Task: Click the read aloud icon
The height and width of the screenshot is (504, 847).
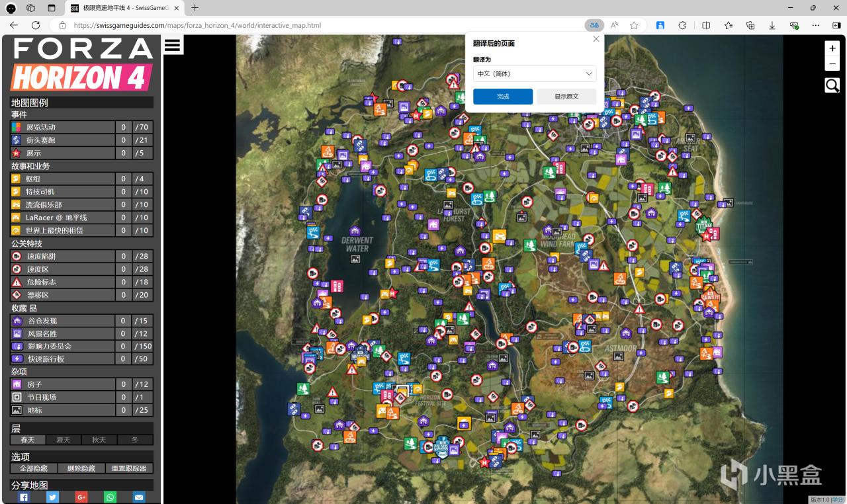Action: (x=614, y=25)
